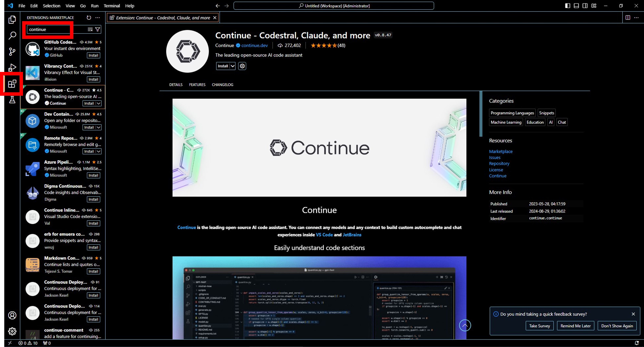Click the filter extensions funnel icon
This screenshot has width=644, height=347.
98,29
